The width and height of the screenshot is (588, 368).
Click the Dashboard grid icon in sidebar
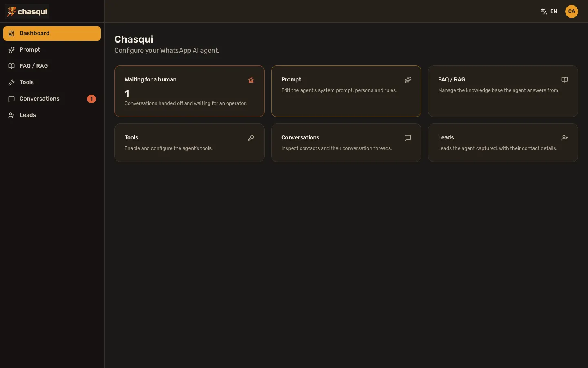[x=11, y=34]
